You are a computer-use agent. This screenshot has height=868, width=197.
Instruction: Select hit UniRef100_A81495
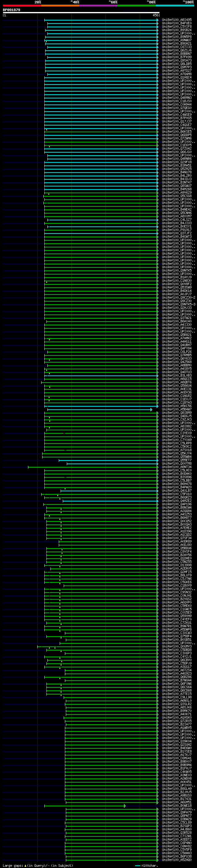[x=177, y=20]
